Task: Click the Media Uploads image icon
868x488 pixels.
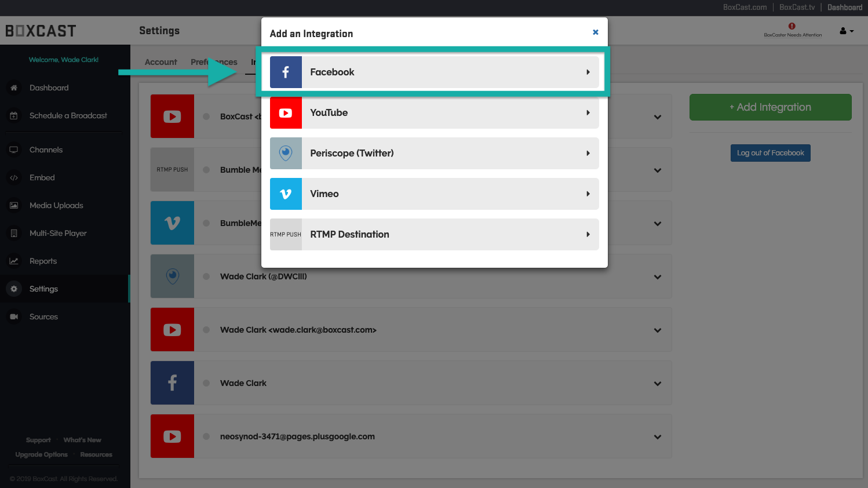Action: tap(14, 205)
